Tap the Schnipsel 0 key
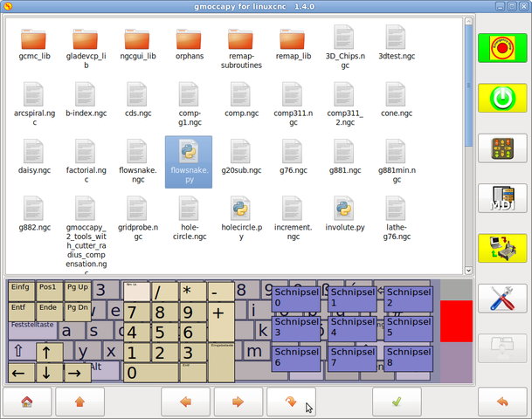This screenshot has height=419, width=532. 296,298
